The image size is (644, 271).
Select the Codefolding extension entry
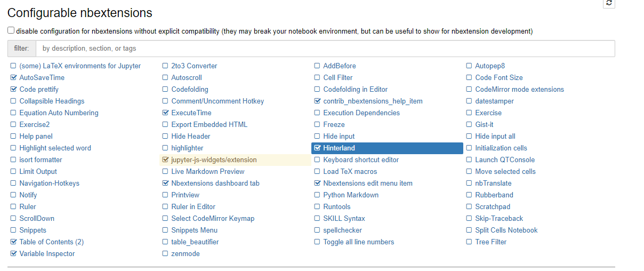190,89
